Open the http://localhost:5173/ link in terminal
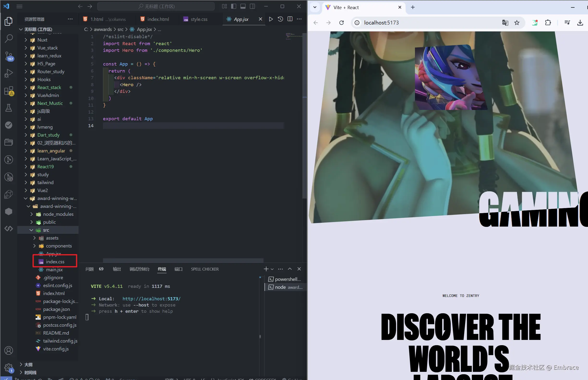Viewport: 588px width, 380px height. click(x=151, y=299)
